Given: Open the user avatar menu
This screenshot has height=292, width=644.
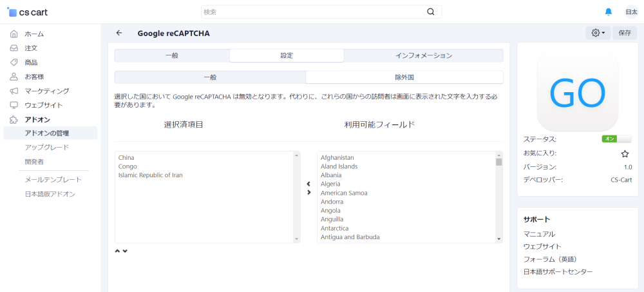Looking at the screenshot, I should [631, 12].
